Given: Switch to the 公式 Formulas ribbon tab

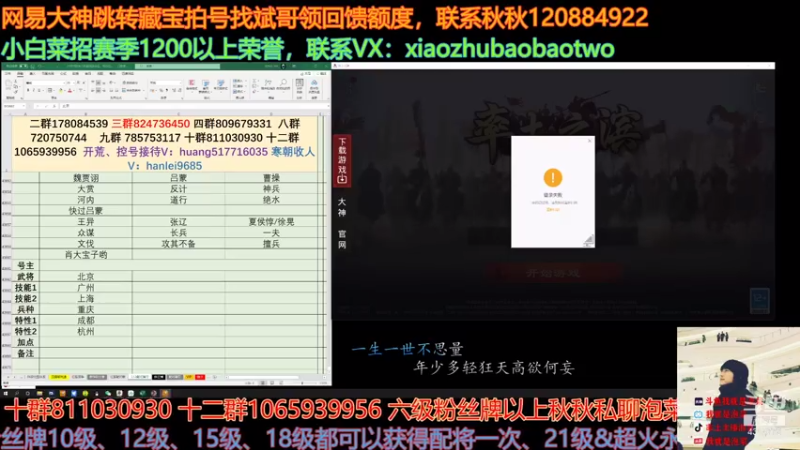Looking at the screenshot, I should (x=63, y=73).
